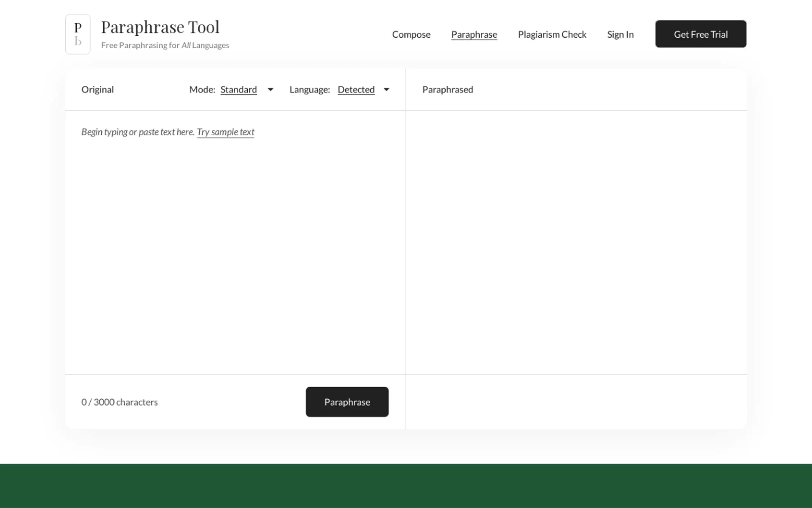Viewport: 812px width, 508px height.
Task: Click the 0 / 3000 characters counter
Action: point(120,402)
